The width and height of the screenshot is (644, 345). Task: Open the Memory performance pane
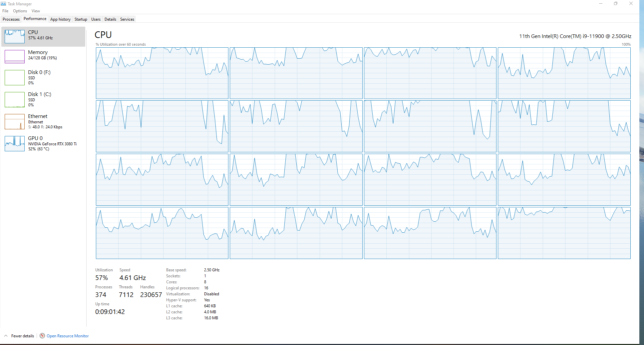click(38, 55)
